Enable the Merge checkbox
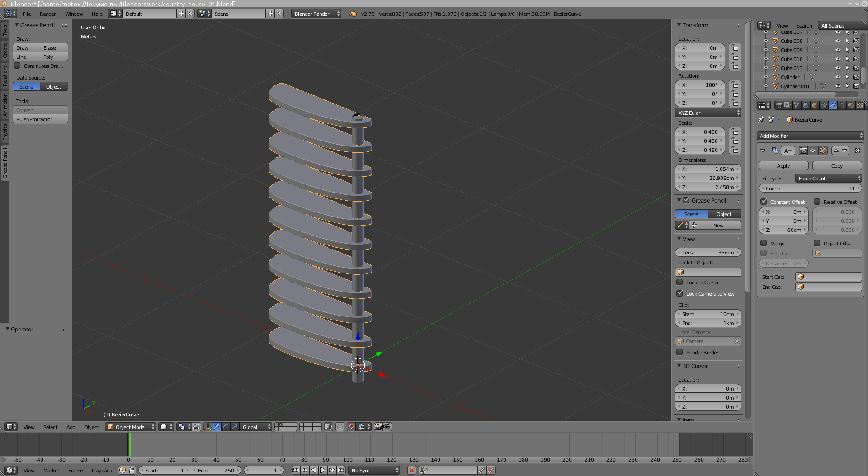The height and width of the screenshot is (476, 868). (764, 243)
